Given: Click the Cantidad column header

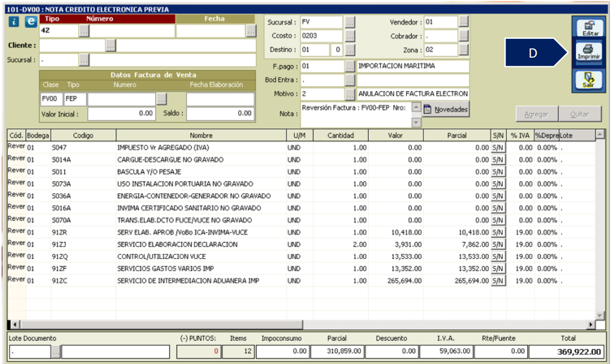Looking at the screenshot, I should [341, 136].
